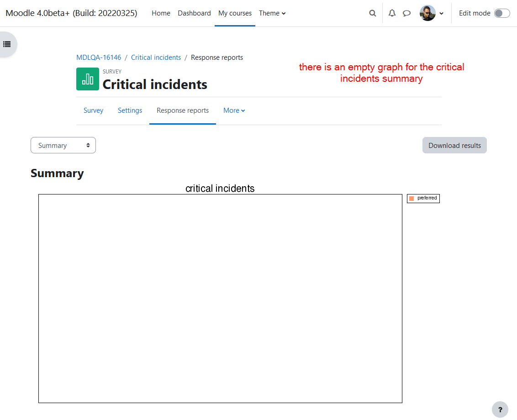Image resolution: width=517 pixels, height=420 pixels.
Task: Select the Response reports tab
Action: [x=183, y=110]
